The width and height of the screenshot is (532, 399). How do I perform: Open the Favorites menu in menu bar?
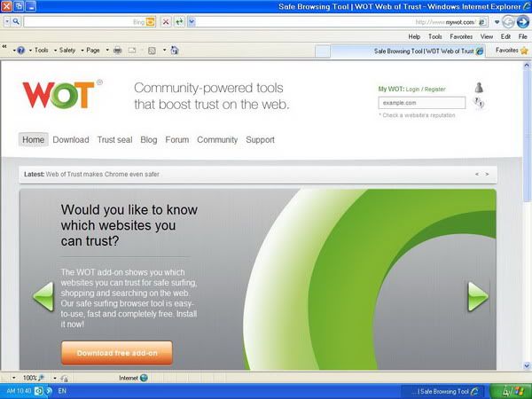461,36
